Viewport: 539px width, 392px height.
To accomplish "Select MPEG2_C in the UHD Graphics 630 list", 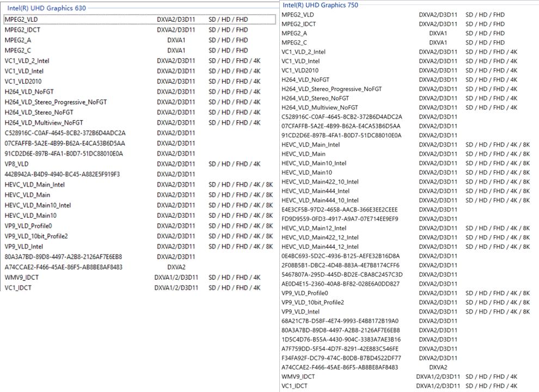I will click(x=140, y=51).
